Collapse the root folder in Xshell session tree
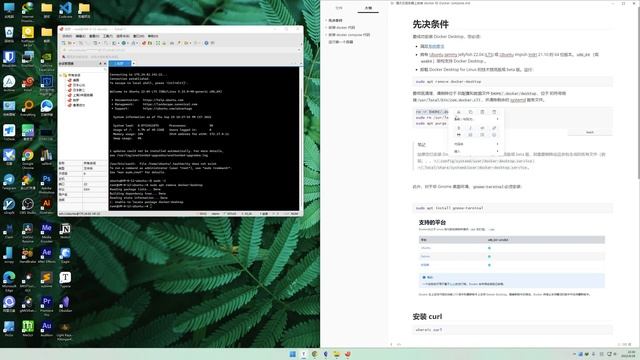Screen dimensions: 640x360 click(61, 75)
